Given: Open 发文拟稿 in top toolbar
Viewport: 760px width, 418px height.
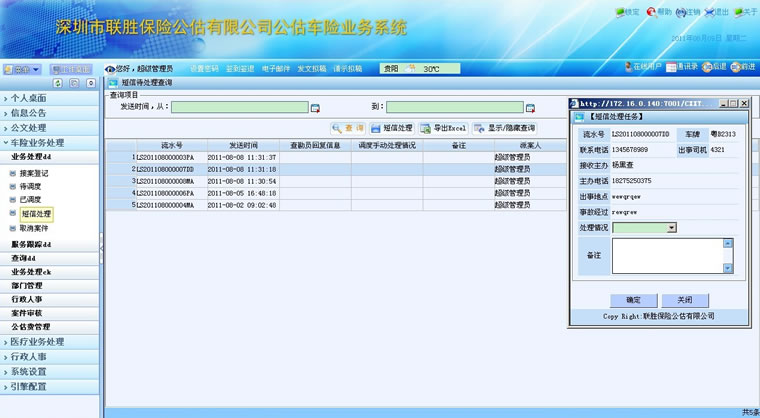Looking at the screenshot, I should (312, 69).
